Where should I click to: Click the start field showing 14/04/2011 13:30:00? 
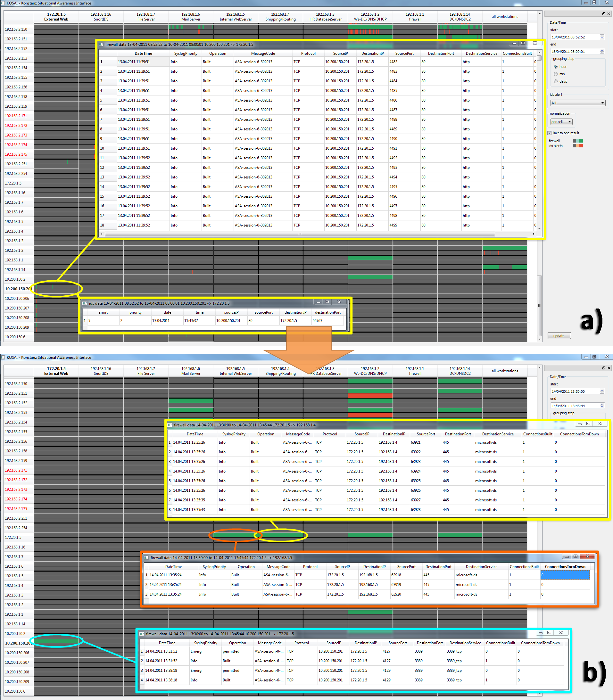575,391
